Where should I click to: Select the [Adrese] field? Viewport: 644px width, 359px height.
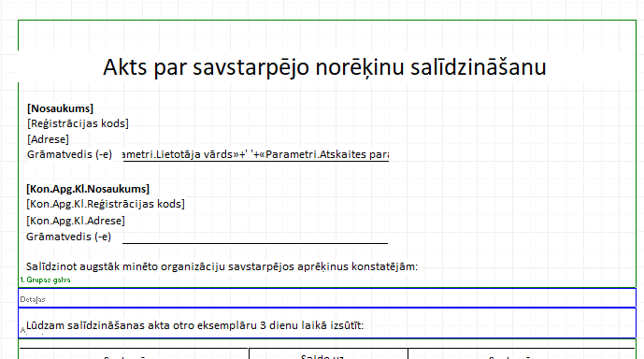(x=48, y=139)
